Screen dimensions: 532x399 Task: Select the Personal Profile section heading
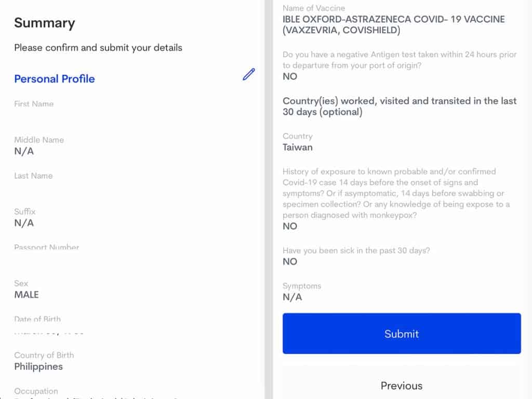click(55, 79)
